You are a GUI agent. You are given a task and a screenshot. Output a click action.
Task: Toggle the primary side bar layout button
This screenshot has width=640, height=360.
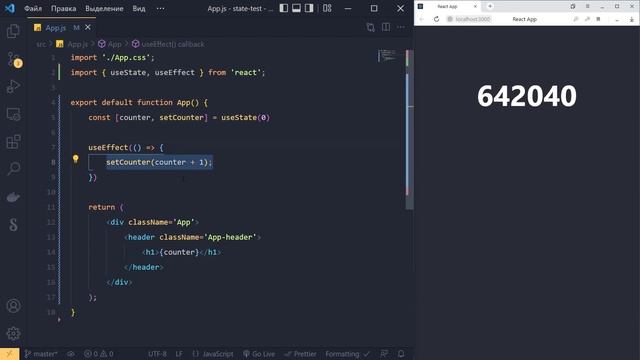click(x=284, y=8)
